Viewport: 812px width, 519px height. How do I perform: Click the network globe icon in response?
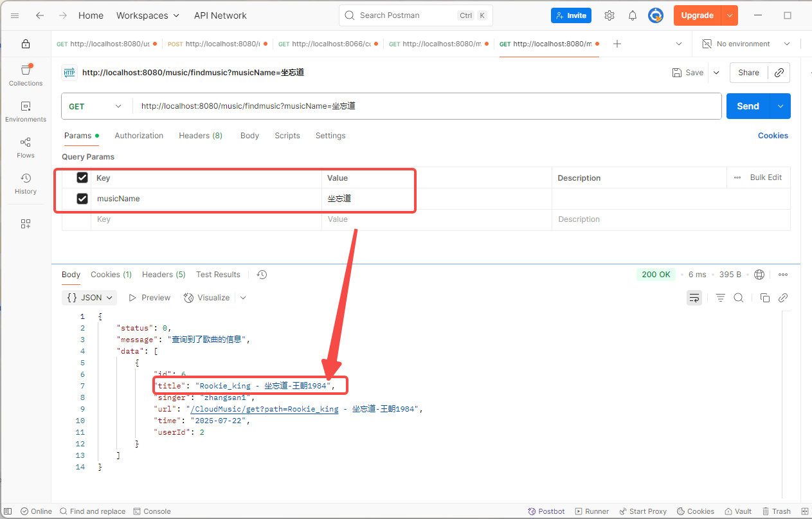pos(759,275)
